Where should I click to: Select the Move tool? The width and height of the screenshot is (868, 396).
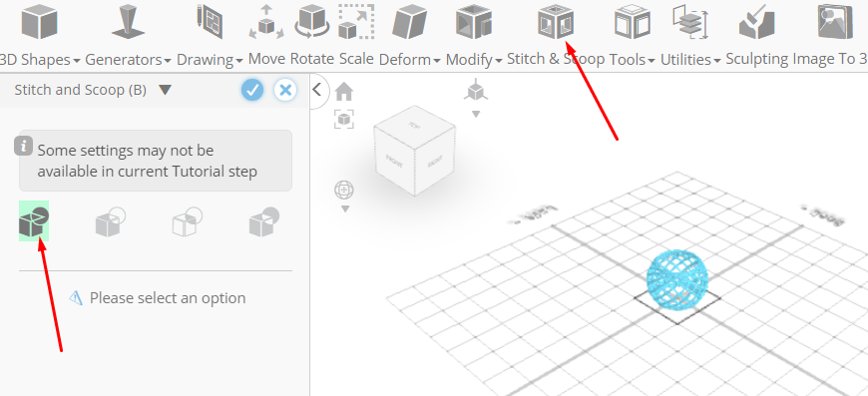[x=266, y=34]
